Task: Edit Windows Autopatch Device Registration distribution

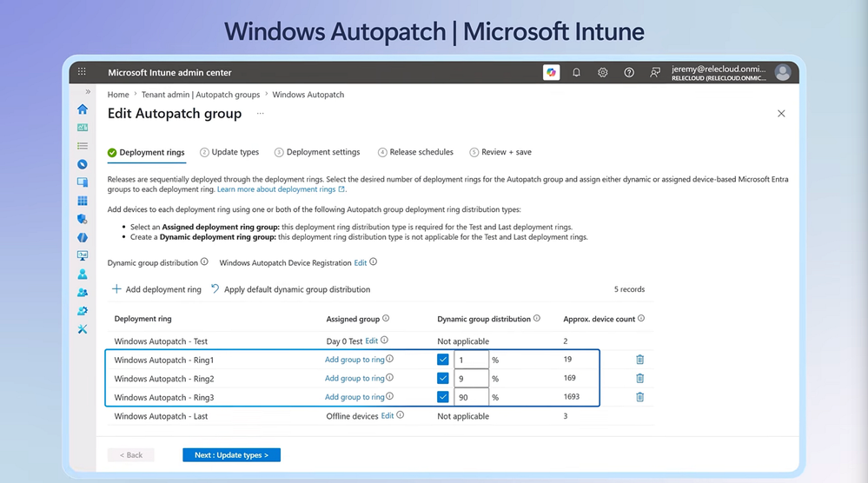Action: pos(361,263)
